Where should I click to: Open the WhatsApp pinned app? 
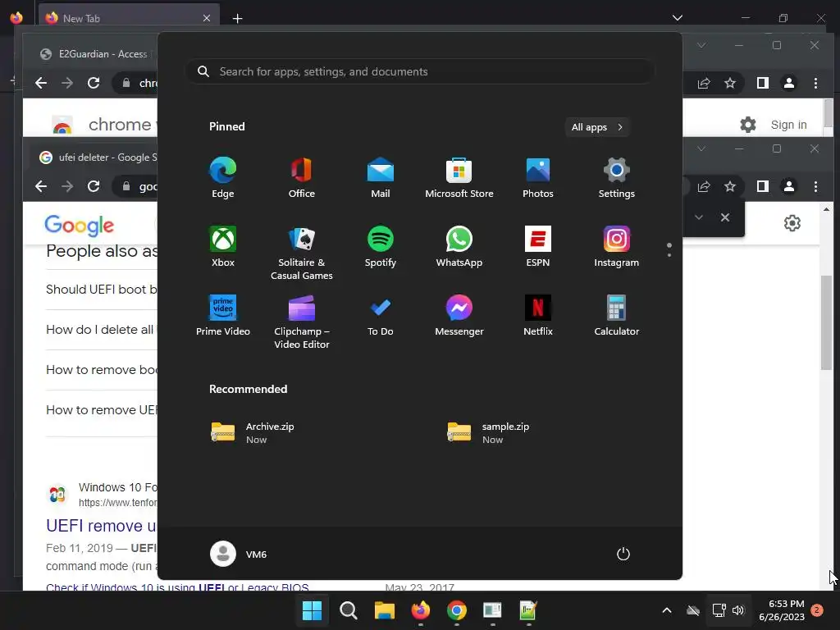click(x=459, y=246)
